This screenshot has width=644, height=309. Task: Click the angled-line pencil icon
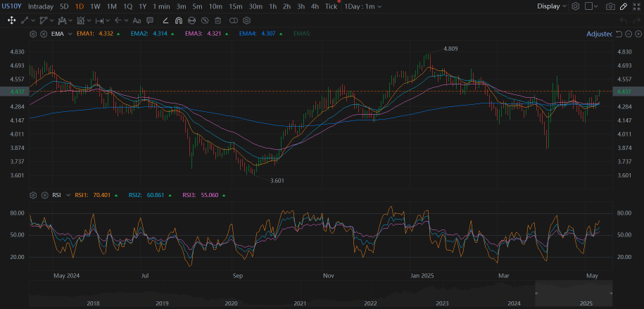[165, 20]
